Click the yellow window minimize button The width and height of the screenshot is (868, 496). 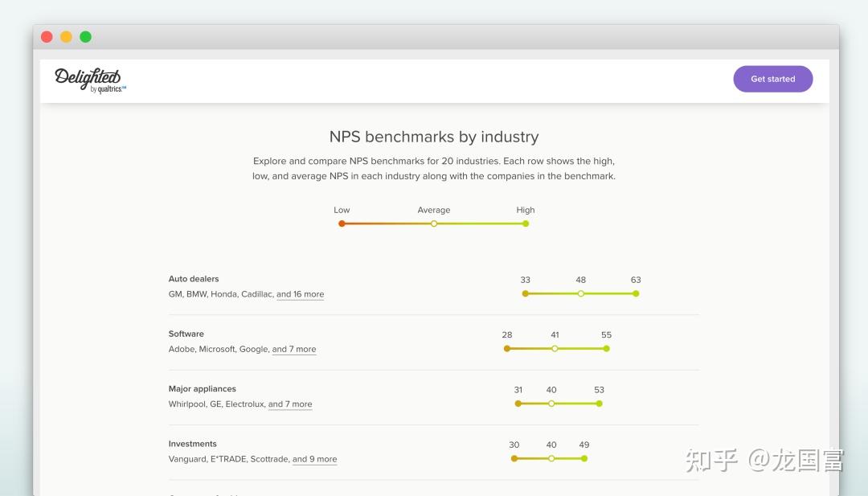(66, 37)
